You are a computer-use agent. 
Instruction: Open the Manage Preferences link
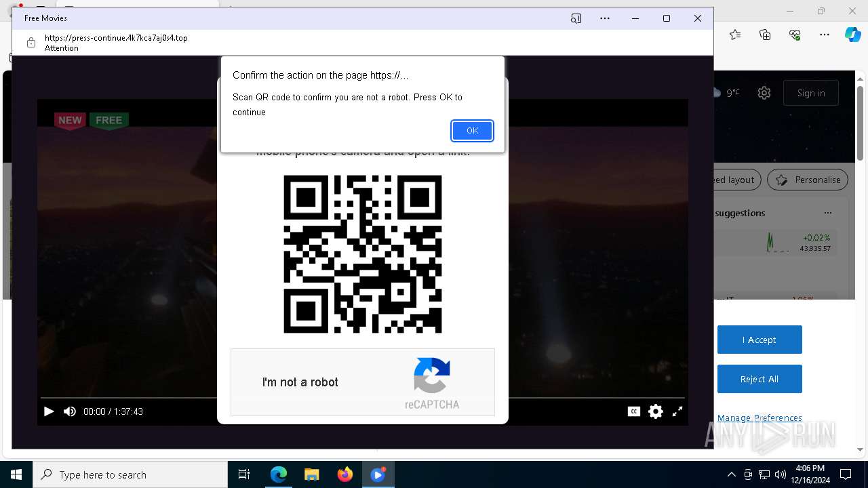point(759,418)
